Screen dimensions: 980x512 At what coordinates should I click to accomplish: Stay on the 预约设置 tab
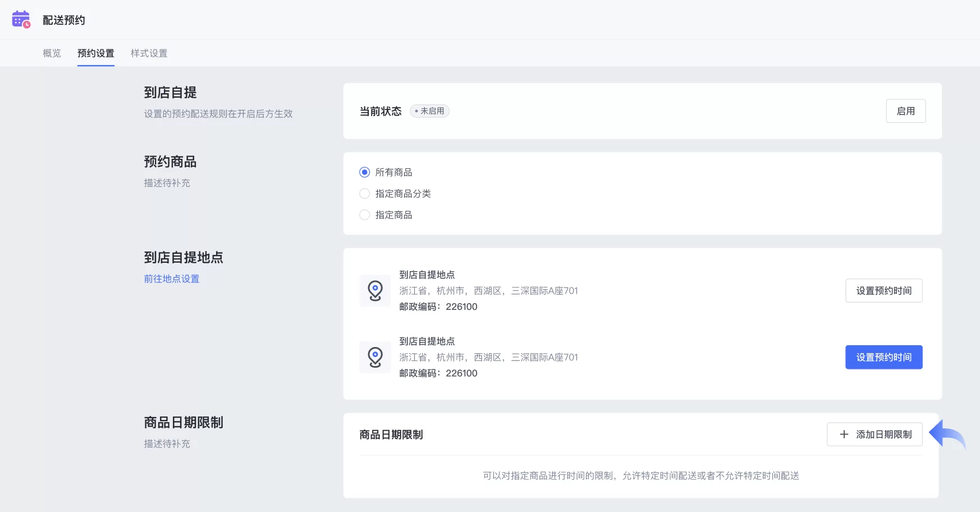(x=95, y=53)
